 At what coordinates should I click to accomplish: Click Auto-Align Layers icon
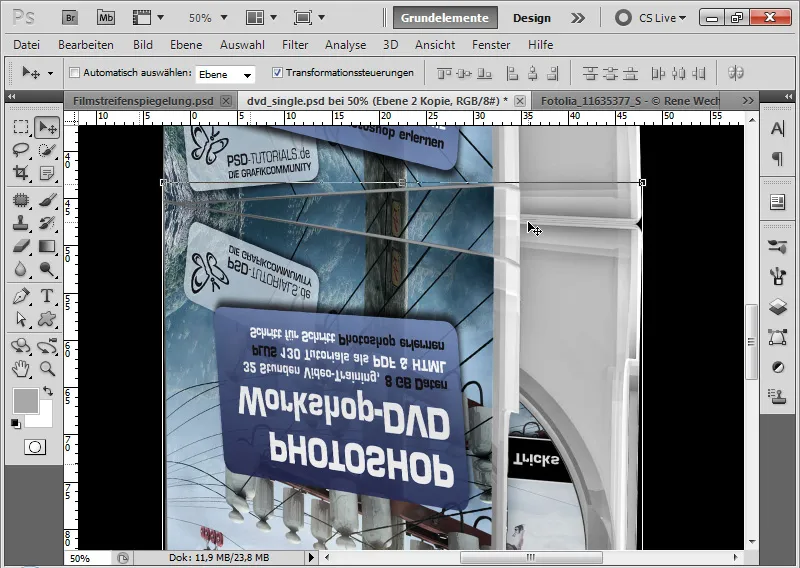pyautogui.click(x=735, y=73)
